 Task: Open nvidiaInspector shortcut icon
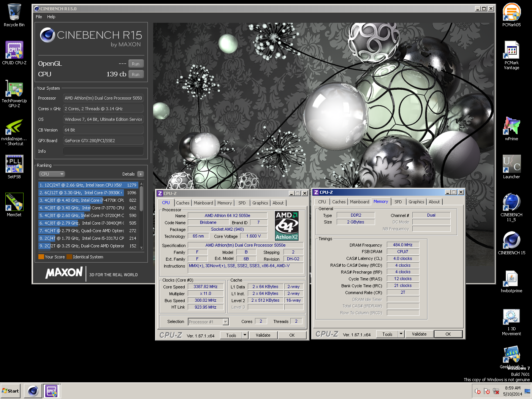point(14,131)
